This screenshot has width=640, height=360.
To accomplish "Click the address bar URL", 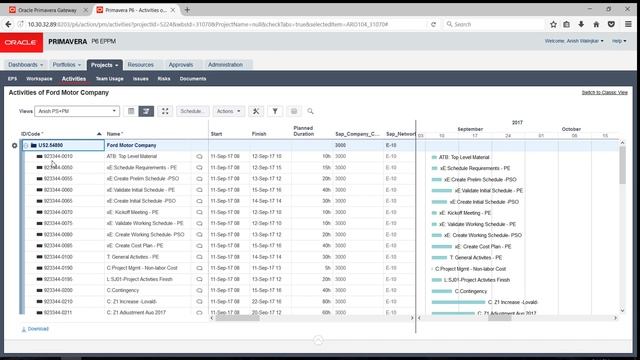I will point(208,24).
